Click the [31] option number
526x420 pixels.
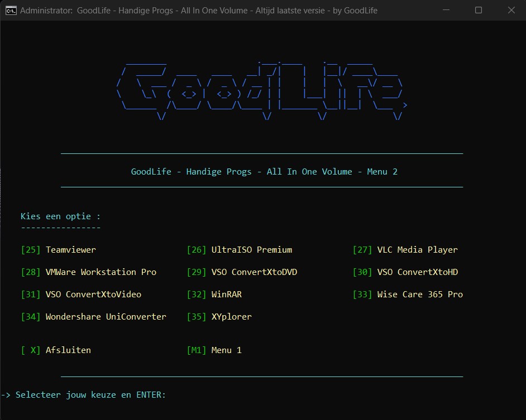pos(31,295)
